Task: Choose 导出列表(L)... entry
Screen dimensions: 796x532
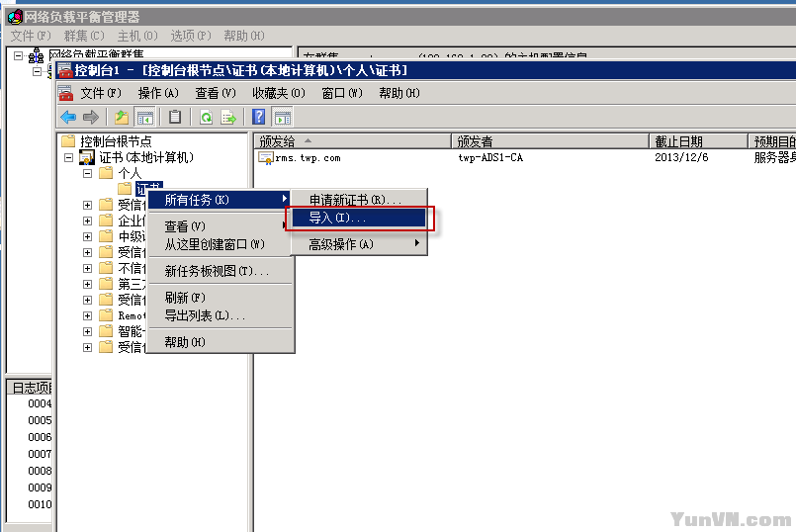Action: pos(220,315)
